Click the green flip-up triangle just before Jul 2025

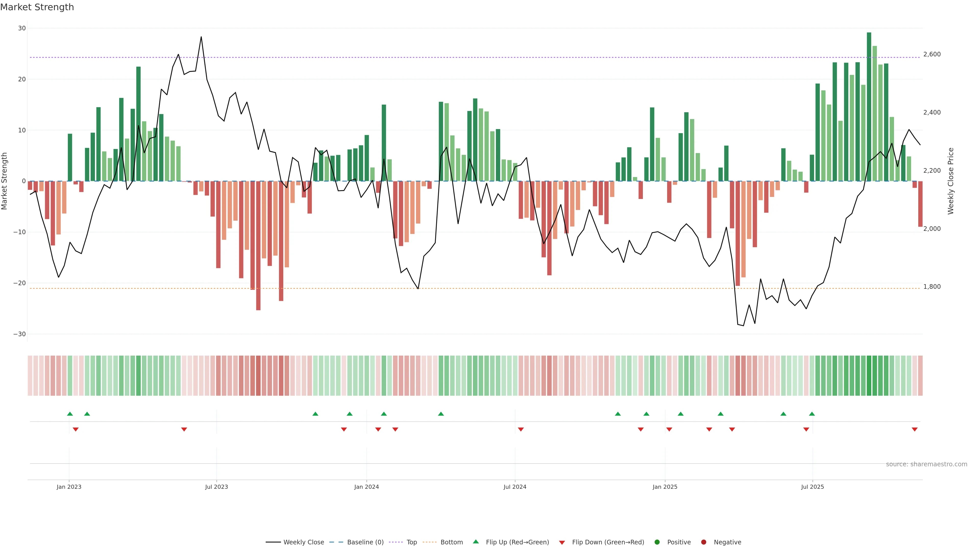tap(812, 414)
